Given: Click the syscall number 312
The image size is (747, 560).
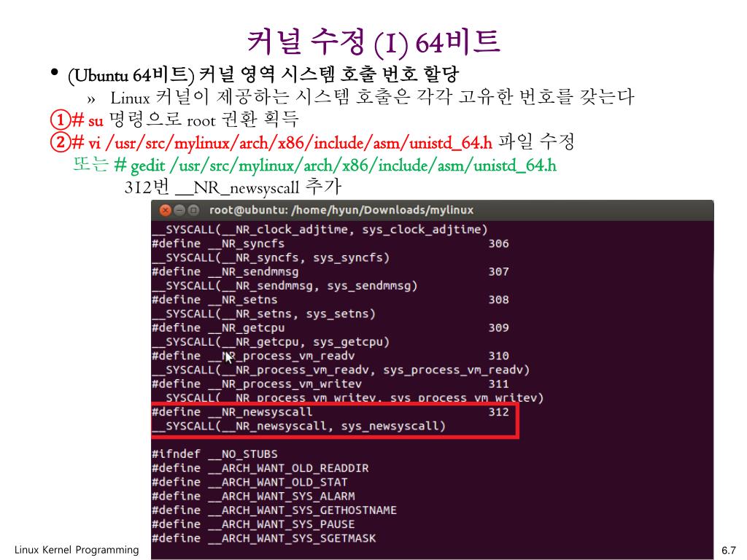Looking at the screenshot, I should pos(498,413).
